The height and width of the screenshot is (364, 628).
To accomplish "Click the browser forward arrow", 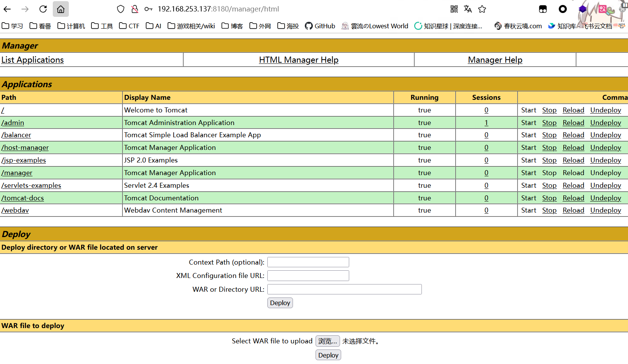I will coord(25,9).
